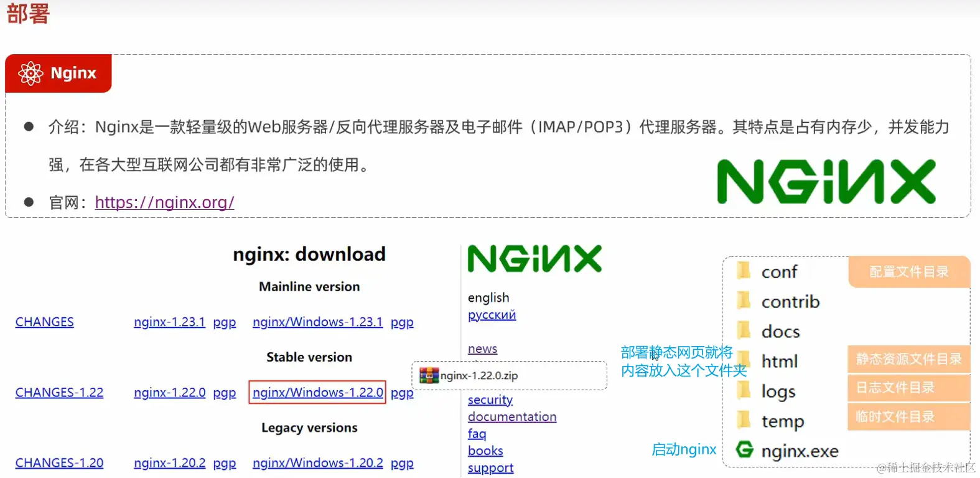
Task: Click the 启动nginx annotation text
Action: [684, 449]
